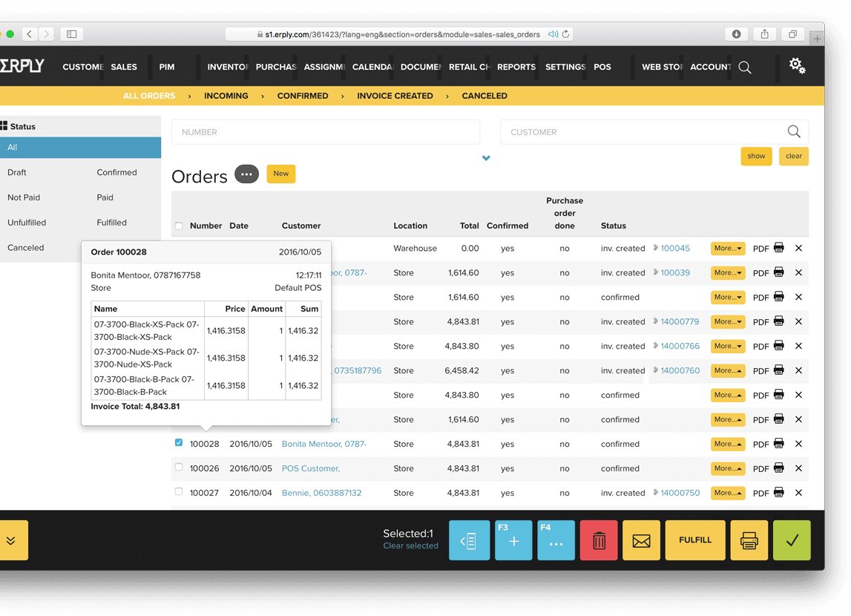The image size is (851, 616).
Task: Expand the search filters chevron
Action: click(486, 158)
